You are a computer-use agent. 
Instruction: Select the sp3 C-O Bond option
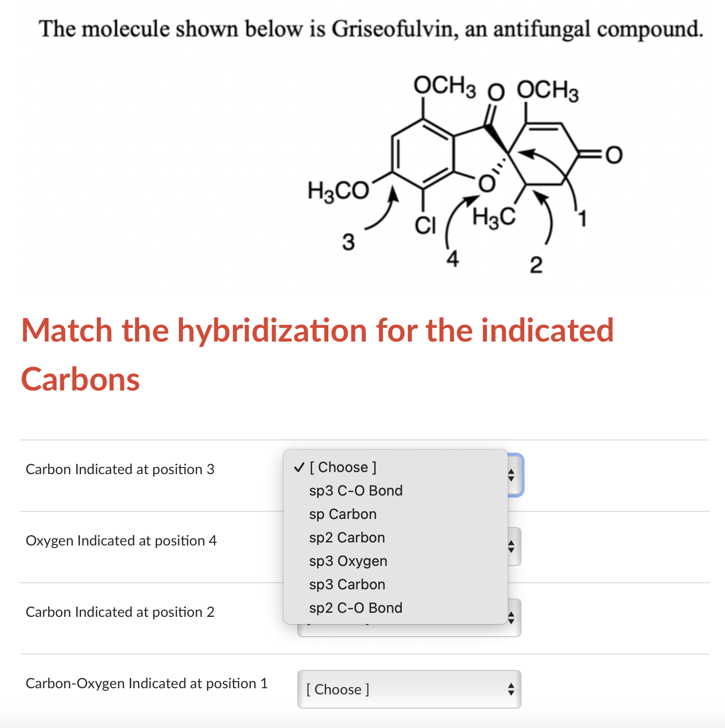pyautogui.click(x=355, y=490)
